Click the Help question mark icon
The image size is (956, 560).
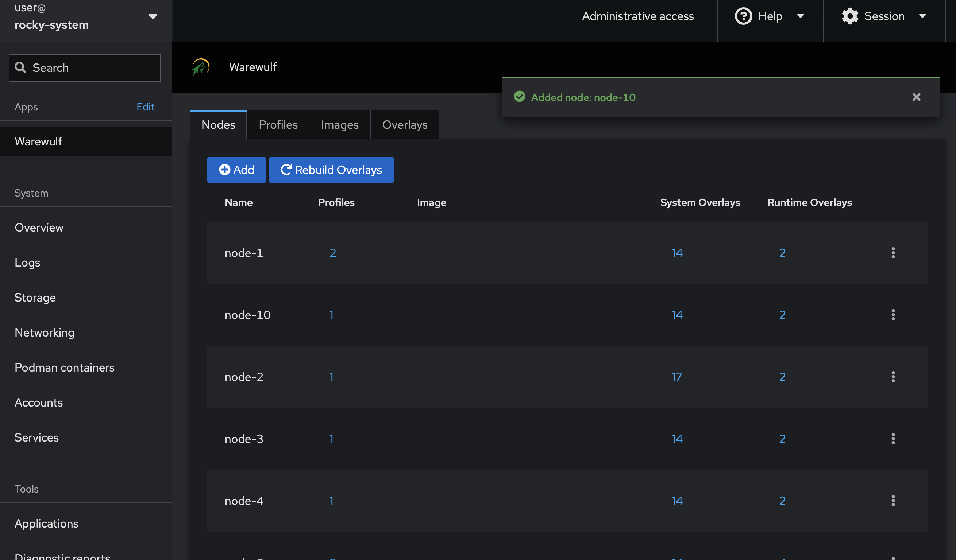pyautogui.click(x=743, y=16)
